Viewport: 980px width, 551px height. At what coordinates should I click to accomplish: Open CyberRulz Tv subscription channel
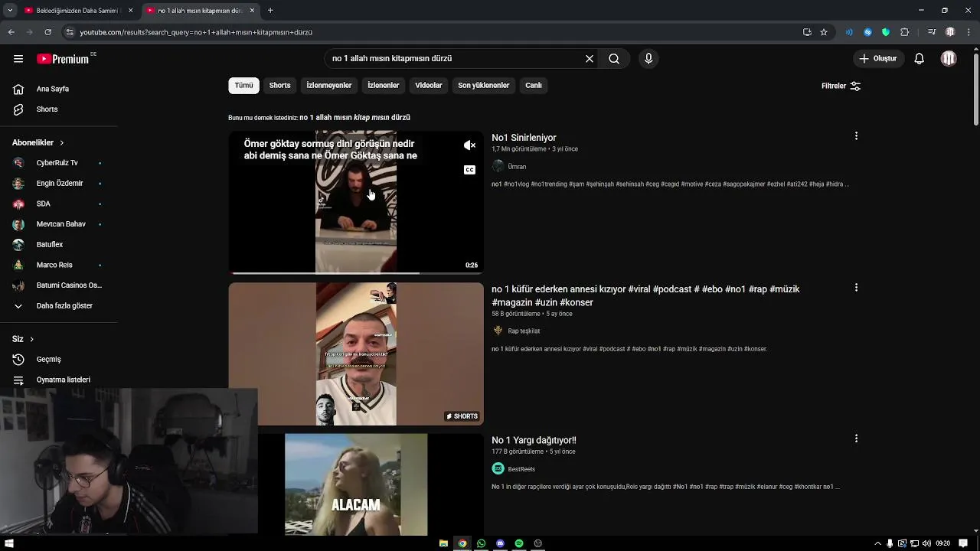pyautogui.click(x=59, y=163)
